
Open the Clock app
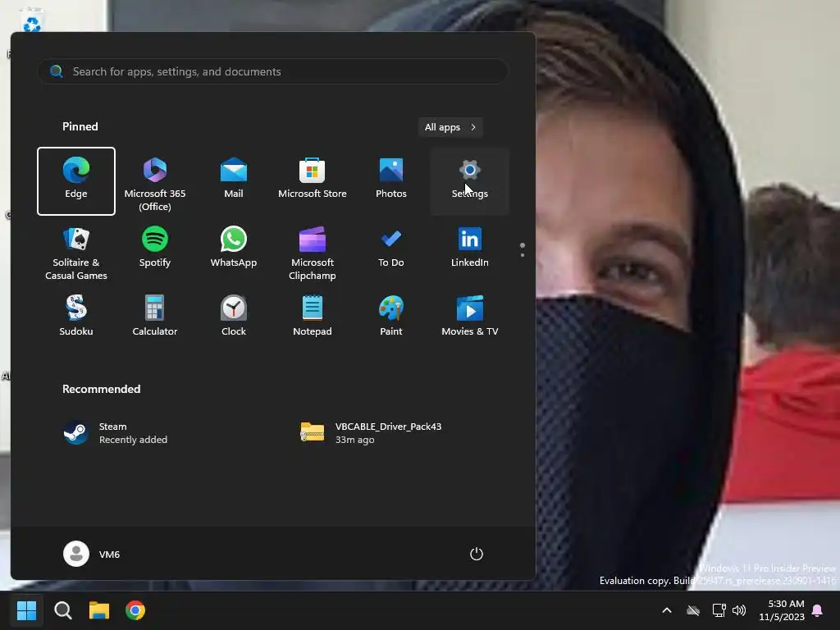click(234, 316)
